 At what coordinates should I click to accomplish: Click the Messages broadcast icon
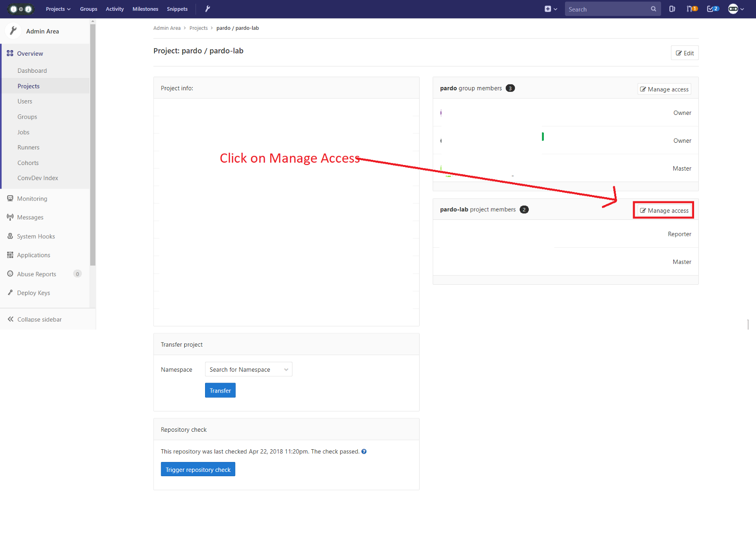[x=10, y=217]
